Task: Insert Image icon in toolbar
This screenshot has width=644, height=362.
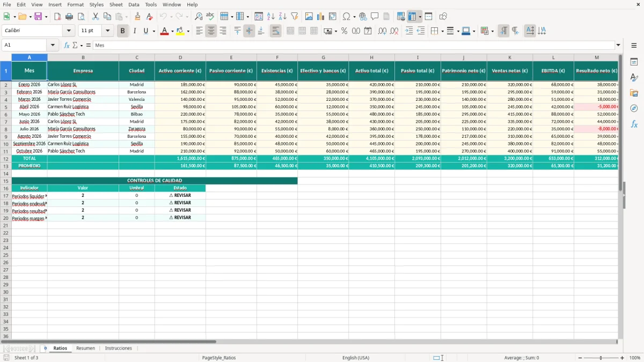Action: pos(309,17)
